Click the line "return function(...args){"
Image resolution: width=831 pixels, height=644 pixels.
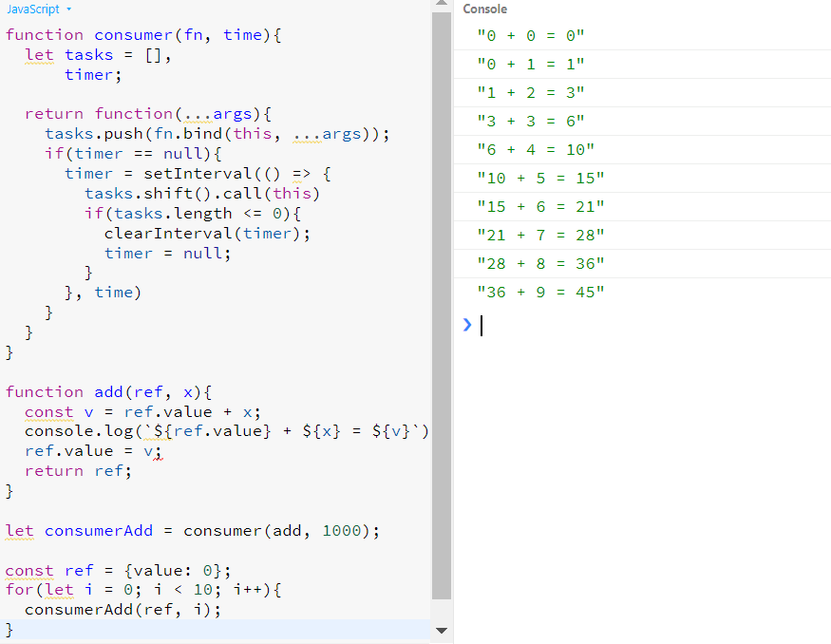point(148,114)
